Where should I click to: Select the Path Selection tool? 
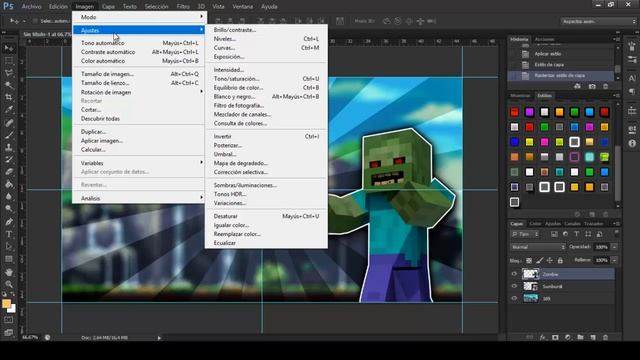point(9,247)
